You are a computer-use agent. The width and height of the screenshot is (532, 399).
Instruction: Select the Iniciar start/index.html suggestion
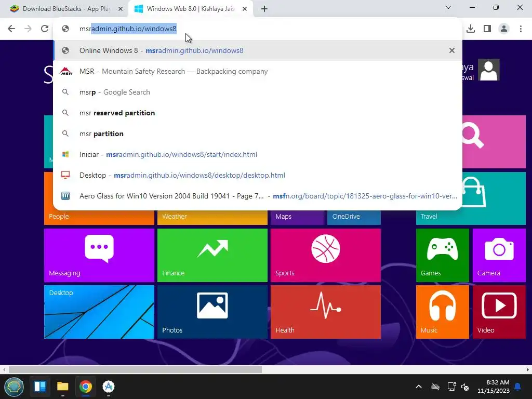pyautogui.click(x=258, y=154)
